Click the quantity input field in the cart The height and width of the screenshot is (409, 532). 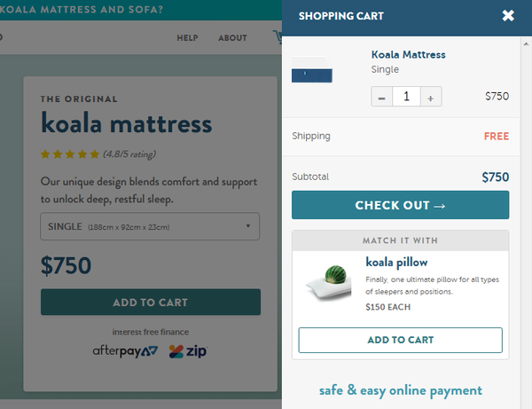coord(406,97)
